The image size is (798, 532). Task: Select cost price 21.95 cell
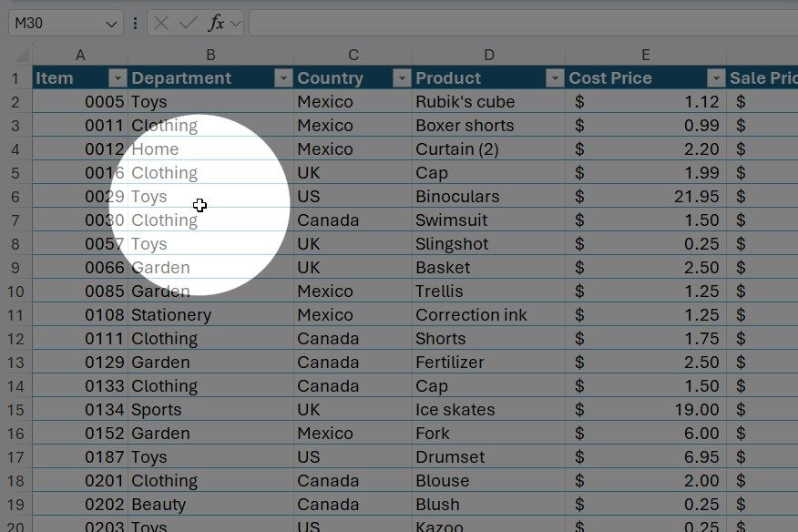[645, 197]
